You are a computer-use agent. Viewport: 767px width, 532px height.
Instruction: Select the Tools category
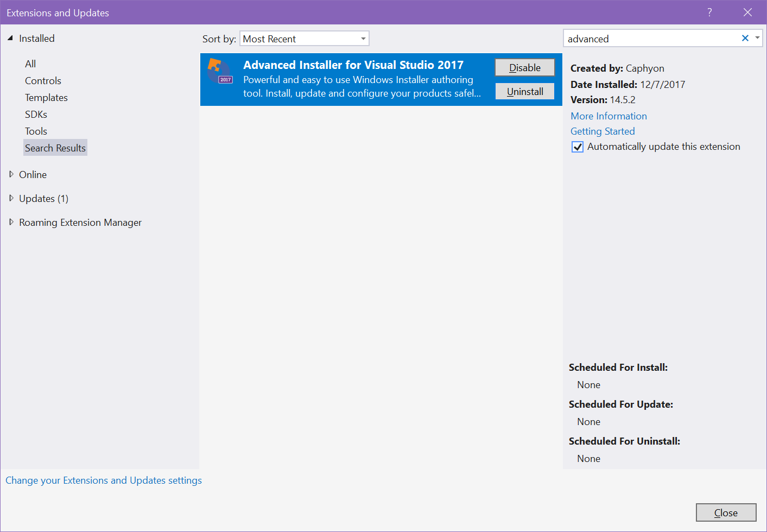click(36, 131)
